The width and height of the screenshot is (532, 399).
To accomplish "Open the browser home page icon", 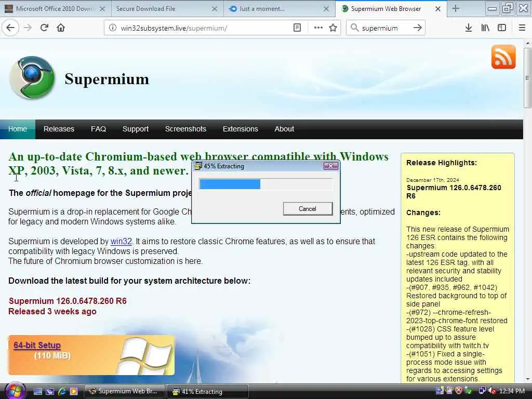I will pyautogui.click(x=61, y=28).
